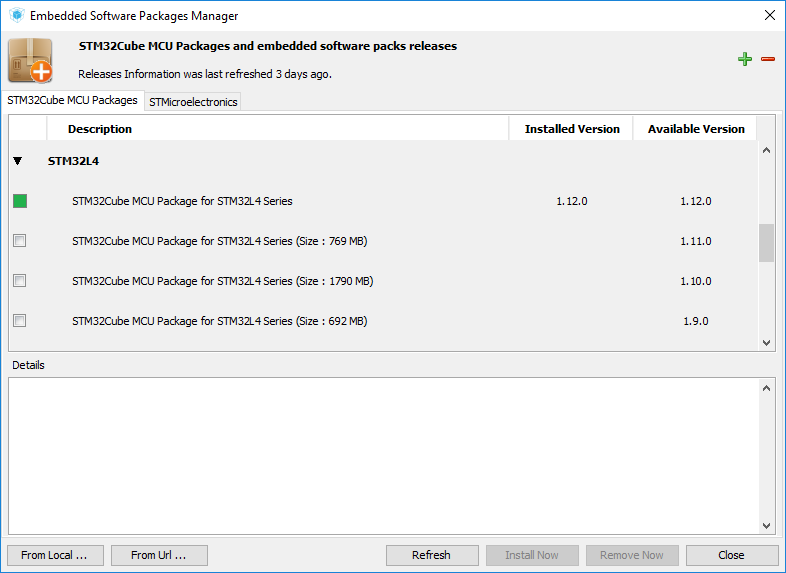Check the STM32L4 package 1.11.0 checkbox
786x573 pixels.
coord(20,241)
